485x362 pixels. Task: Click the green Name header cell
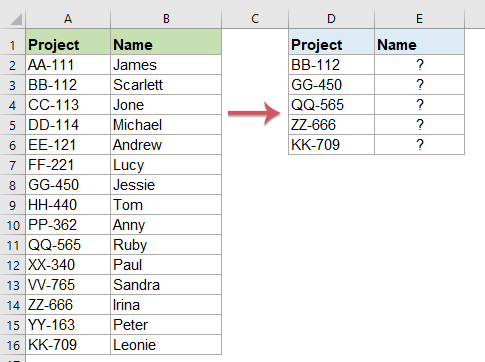[x=166, y=45]
